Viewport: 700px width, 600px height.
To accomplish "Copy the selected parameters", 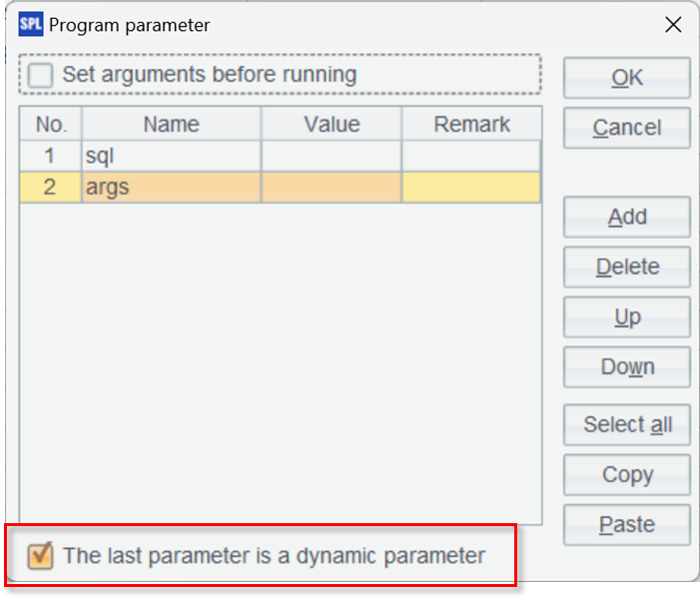I will click(626, 475).
